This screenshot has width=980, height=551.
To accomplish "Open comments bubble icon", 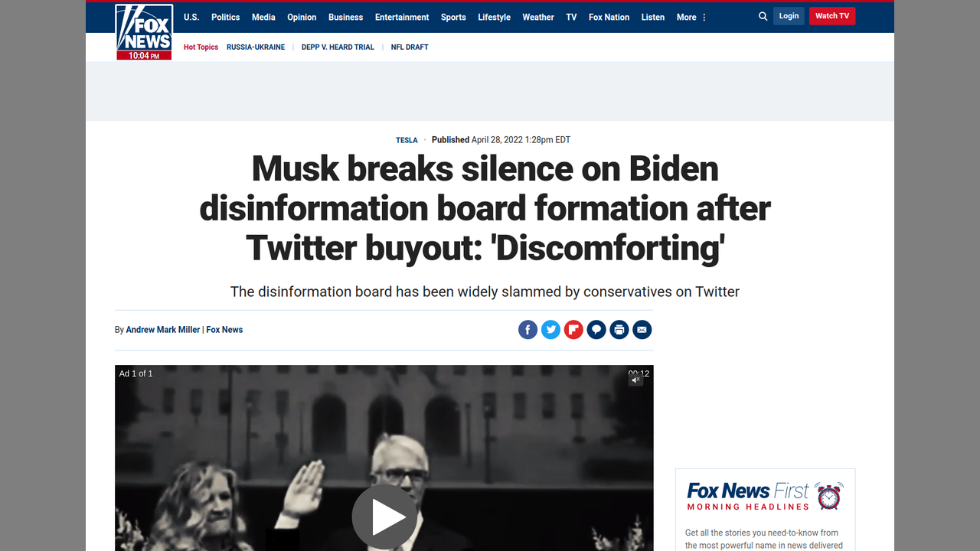I will pyautogui.click(x=596, y=330).
